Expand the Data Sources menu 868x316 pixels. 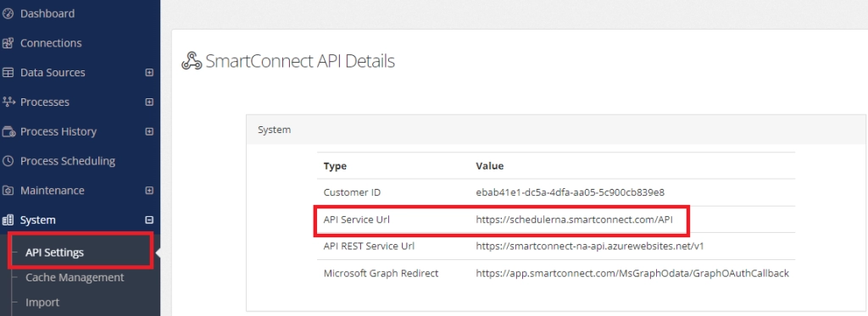click(x=149, y=73)
